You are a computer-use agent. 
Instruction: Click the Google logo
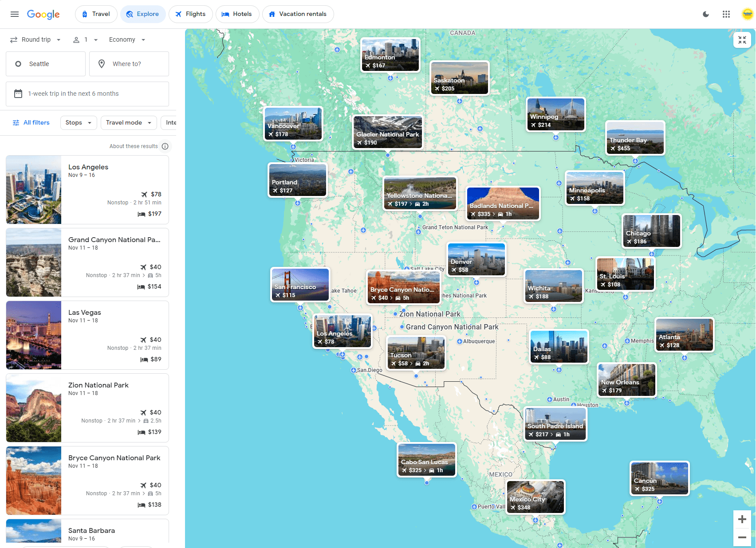(43, 14)
